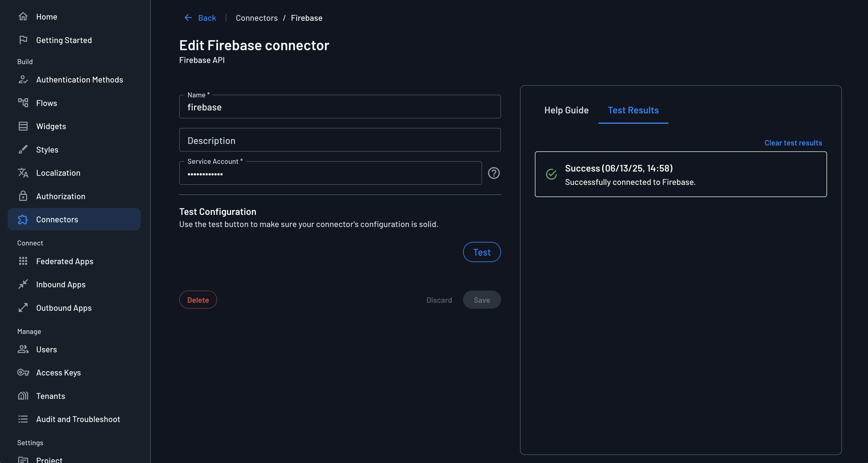Image resolution: width=868 pixels, height=463 pixels.
Task: Delete the Firebase connector
Action: click(198, 299)
